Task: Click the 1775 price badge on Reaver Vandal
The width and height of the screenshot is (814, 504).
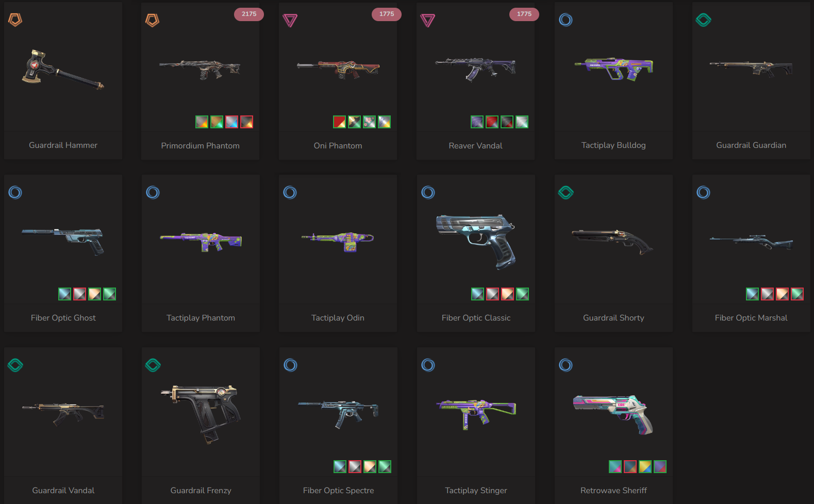Action: pos(524,14)
